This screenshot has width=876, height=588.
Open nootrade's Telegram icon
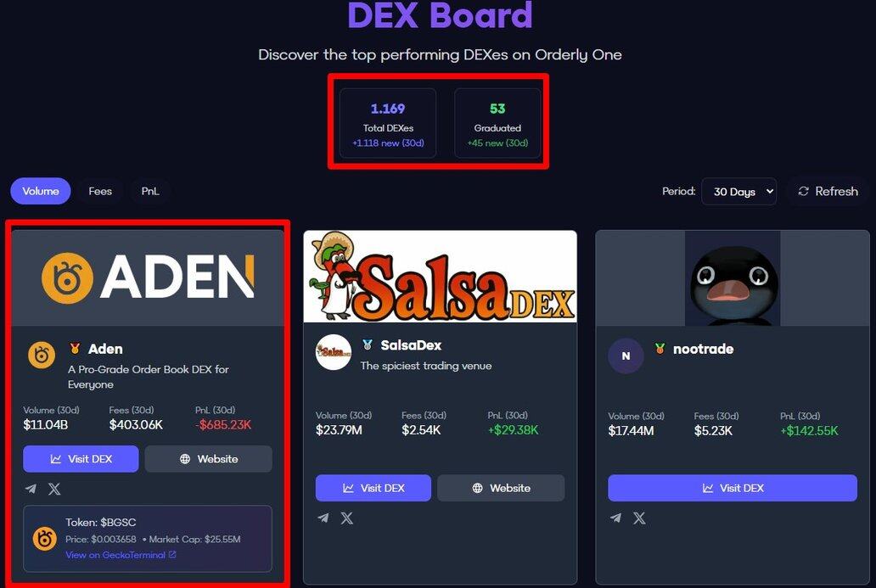click(615, 518)
